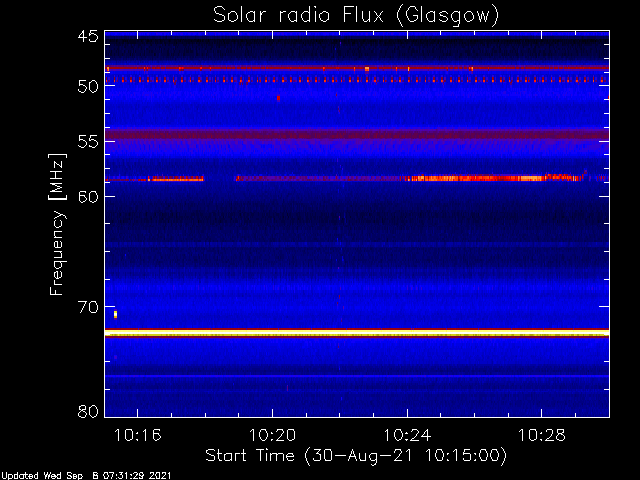This screenshot has height=480, width=640.
Task: Click the 80 frequency tick label
Action: (x=88, y=411)
